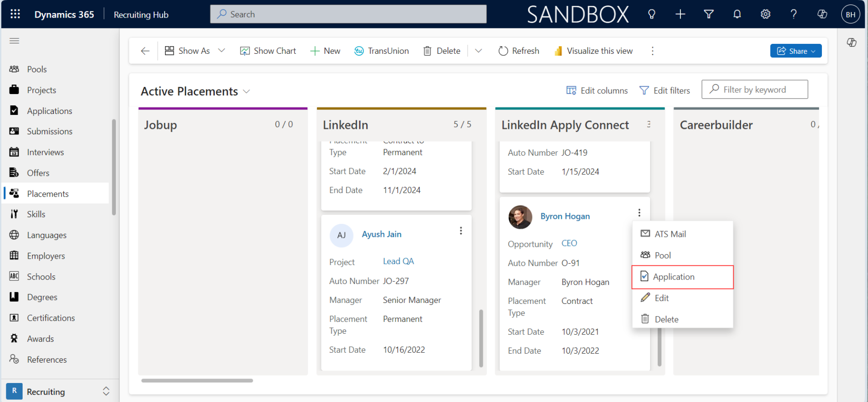
Task: Open Awards in sidebar
Action: [56, 339]
